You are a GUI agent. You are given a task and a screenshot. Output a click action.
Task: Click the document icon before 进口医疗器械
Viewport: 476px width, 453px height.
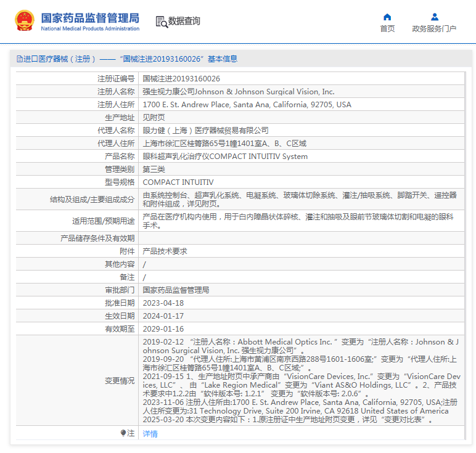pos(20,59)
